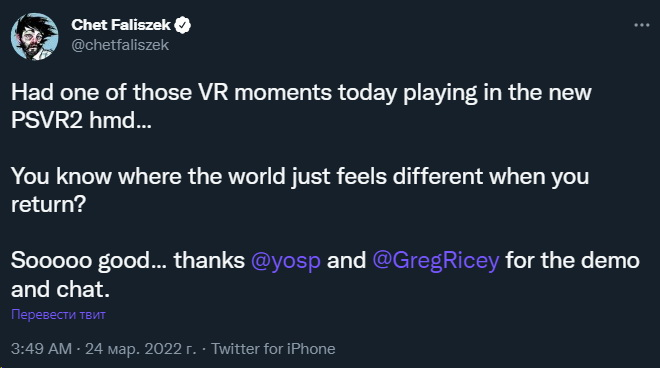
Task: Open the @chetfaliszek handle link
Action: [120, 45]
